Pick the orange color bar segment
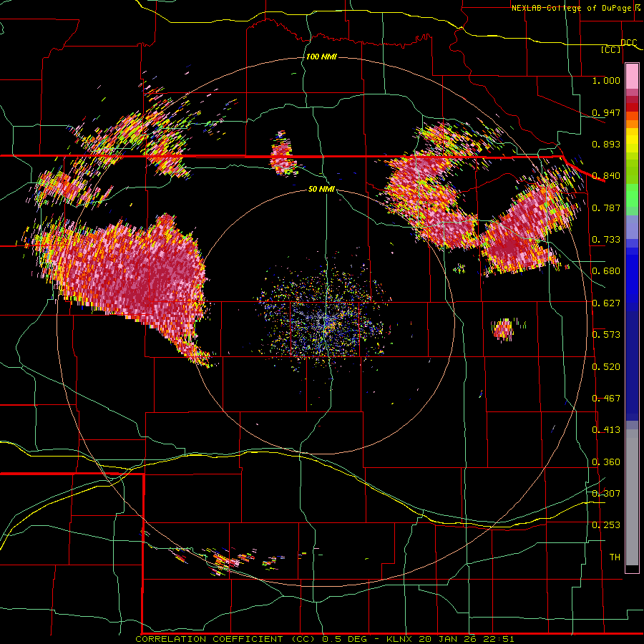644x644 pixels. 632,124
